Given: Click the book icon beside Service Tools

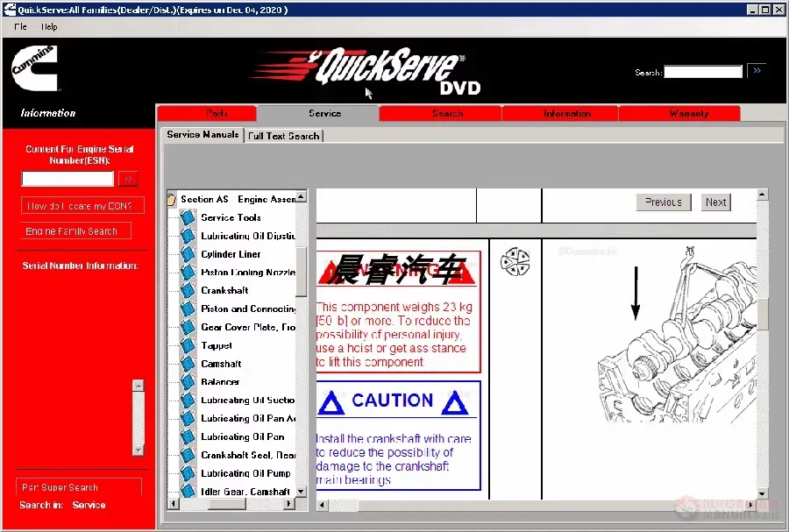Looking at the screenshot, I should pos(188,217).
